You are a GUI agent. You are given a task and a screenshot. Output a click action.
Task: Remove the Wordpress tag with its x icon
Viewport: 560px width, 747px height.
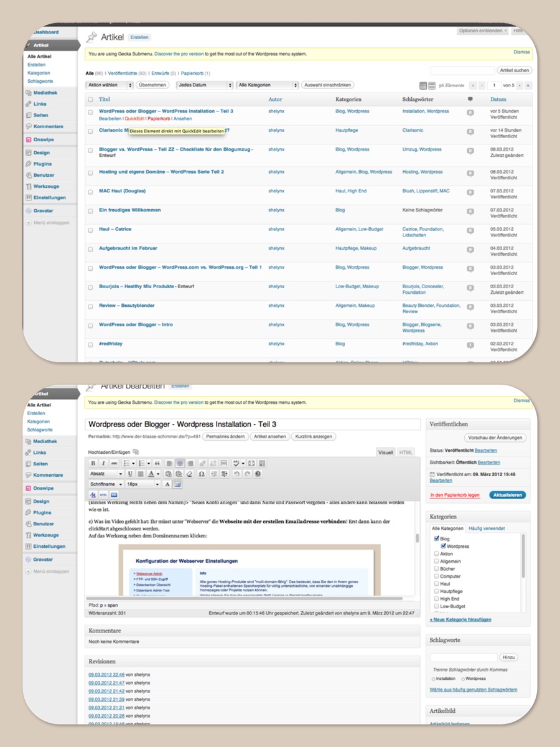coord(462,679)
